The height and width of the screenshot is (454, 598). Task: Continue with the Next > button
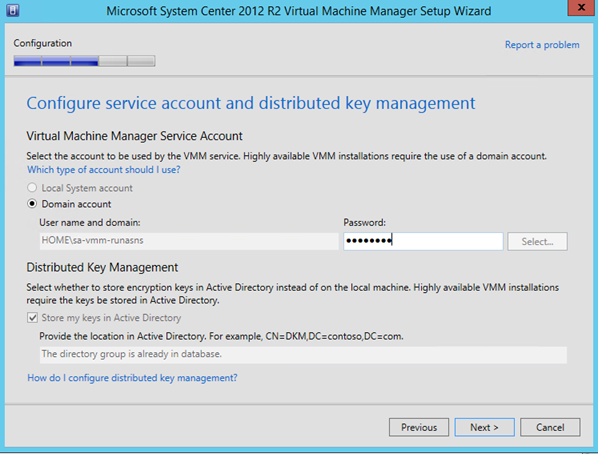(484, 427)
